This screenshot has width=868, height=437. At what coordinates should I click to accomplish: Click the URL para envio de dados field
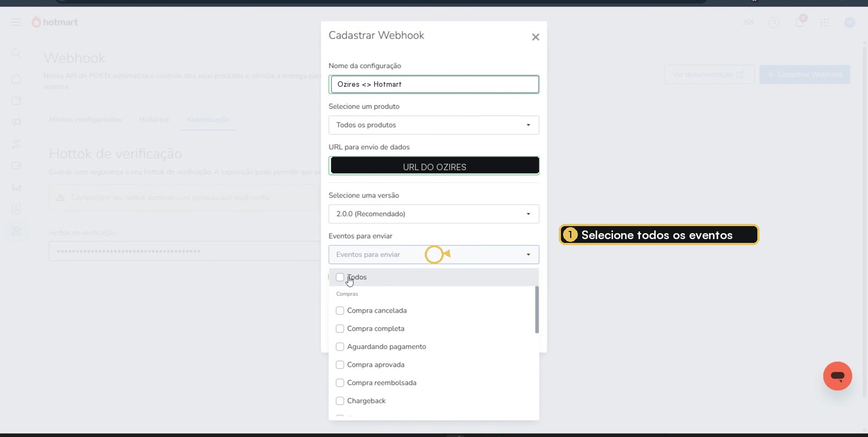point(434,165)
